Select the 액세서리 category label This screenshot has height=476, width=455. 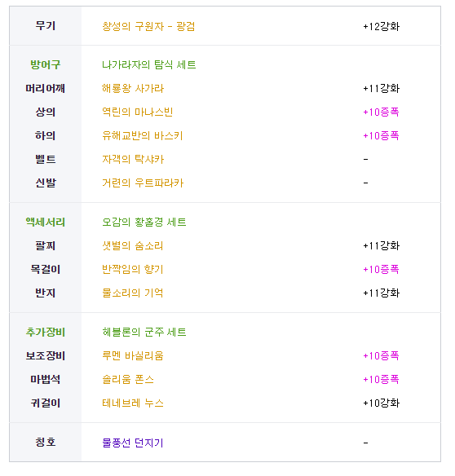pyautogui.click(x=46, y=222)
